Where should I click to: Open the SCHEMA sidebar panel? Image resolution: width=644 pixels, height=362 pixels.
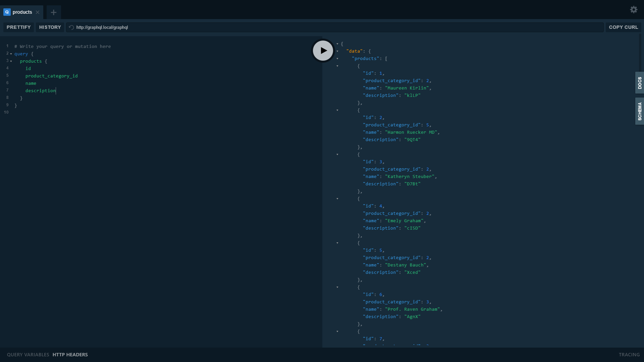pyautogui.click(x=640, y=111)
